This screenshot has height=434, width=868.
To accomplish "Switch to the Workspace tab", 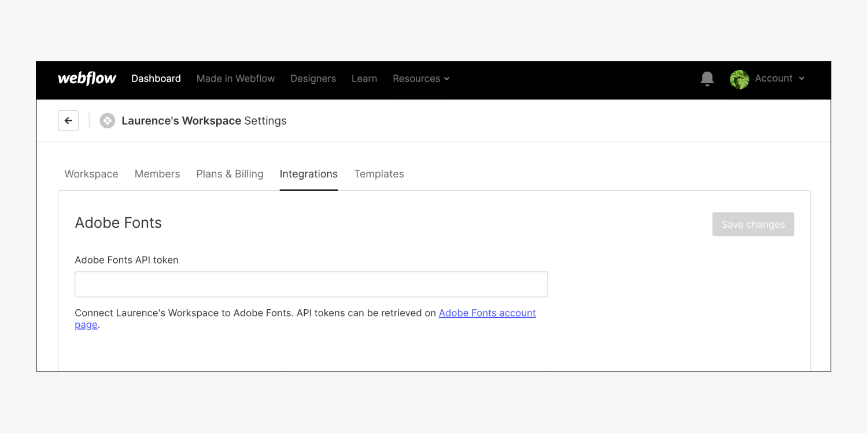I will tap(91, 174).
